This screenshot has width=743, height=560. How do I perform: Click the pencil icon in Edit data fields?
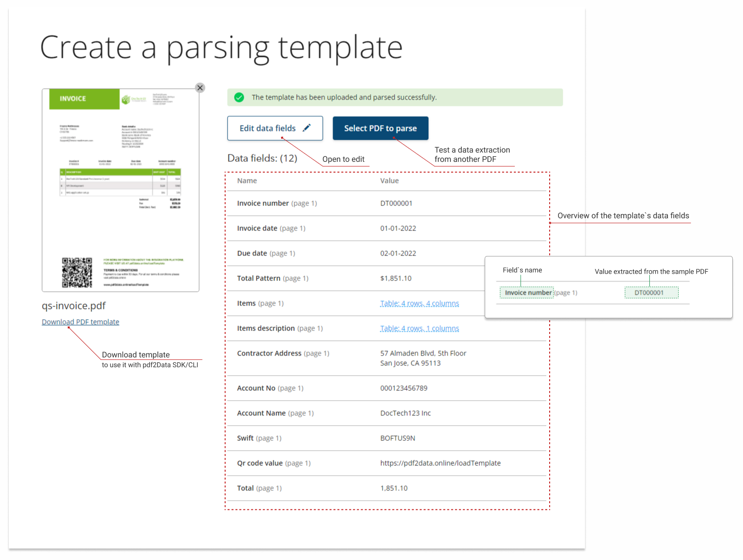307,128
